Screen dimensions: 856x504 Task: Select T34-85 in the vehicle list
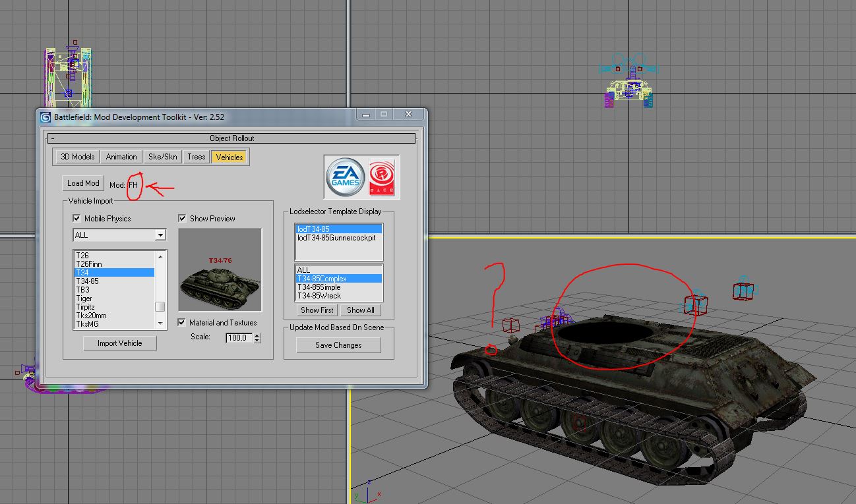(114, 281)
